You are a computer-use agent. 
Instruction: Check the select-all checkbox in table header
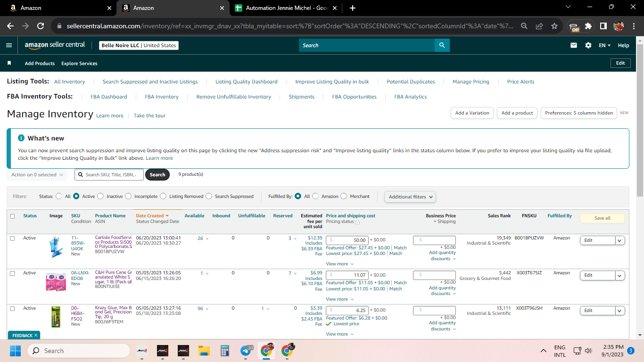pyautogui.click(x=12, y=216)
